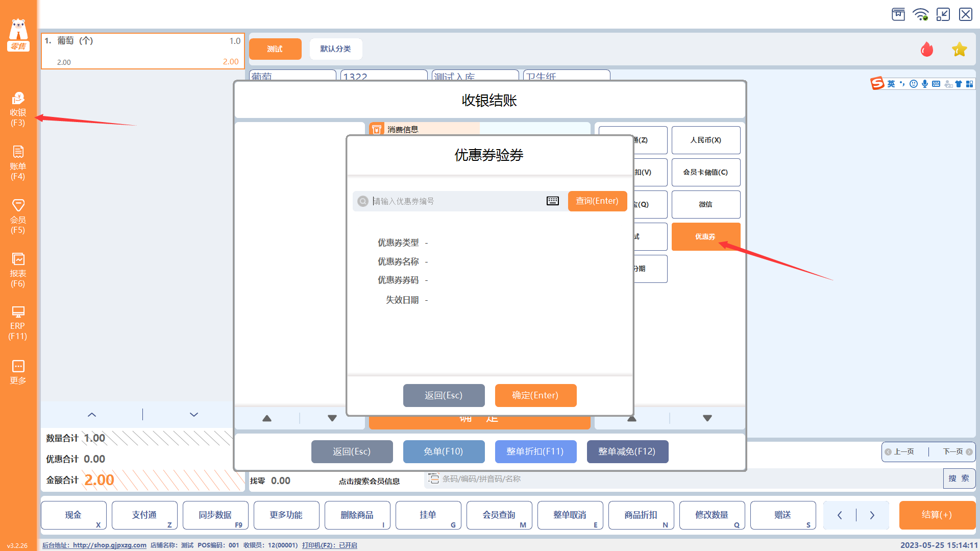
Task: Click barcode scan icon in product search
Action: (433, 478)
